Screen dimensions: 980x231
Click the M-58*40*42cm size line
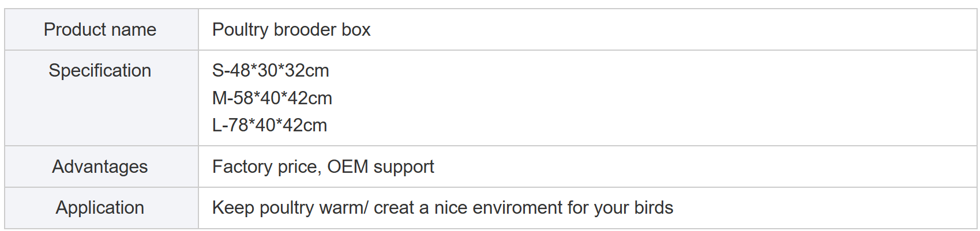tap(272, 99)
